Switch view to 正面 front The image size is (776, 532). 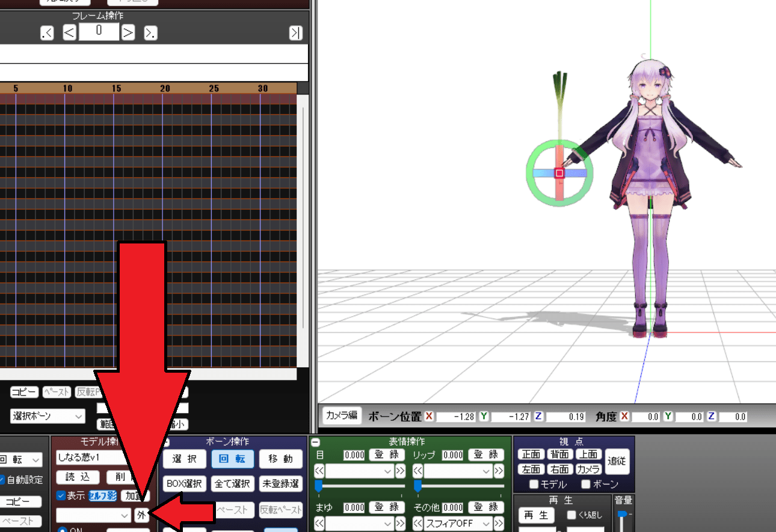click(531, 454)
